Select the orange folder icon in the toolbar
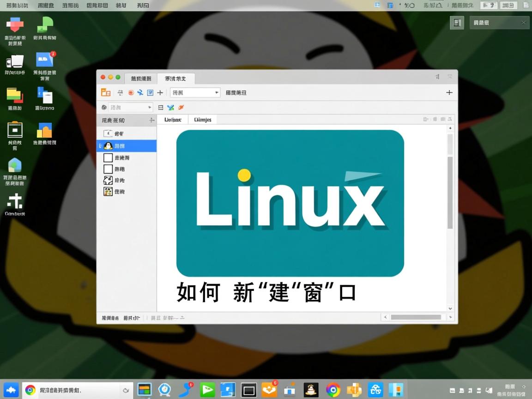The width and height of the screenshot is (532, 399). point(105,92)
